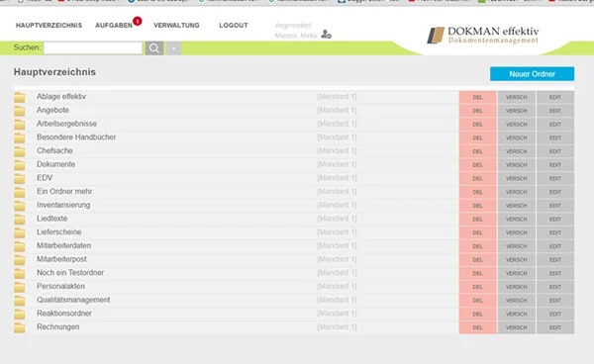This screenshot has width=594, height=364.
Task: Click DEL for the Chefsache folder
Action: [x=478, y=151]
